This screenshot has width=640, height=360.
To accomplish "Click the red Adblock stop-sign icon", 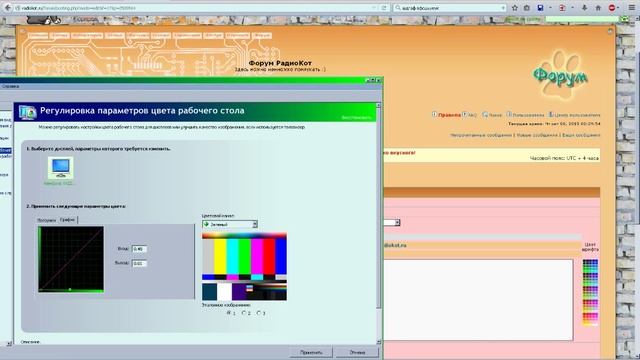I will (612, 8).
